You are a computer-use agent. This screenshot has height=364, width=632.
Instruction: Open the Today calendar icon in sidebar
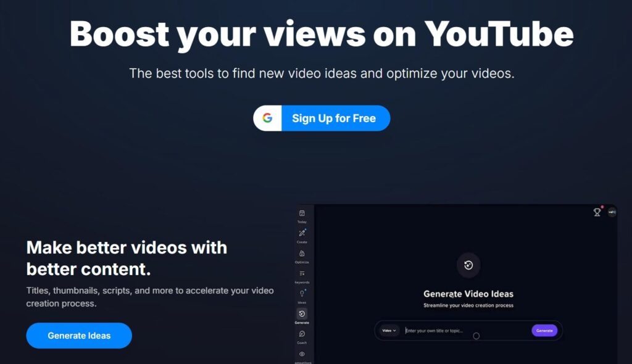coord(302,213)
